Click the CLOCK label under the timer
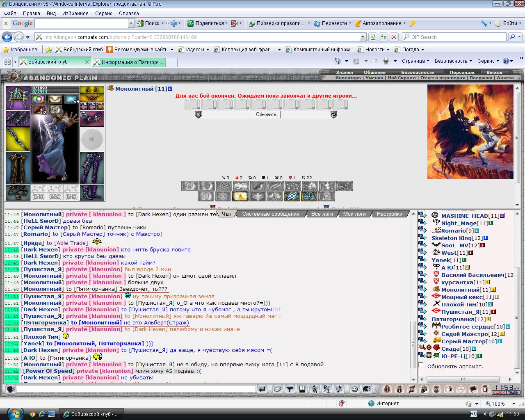The width and height of the screenshot is (525, 420). 499,393
